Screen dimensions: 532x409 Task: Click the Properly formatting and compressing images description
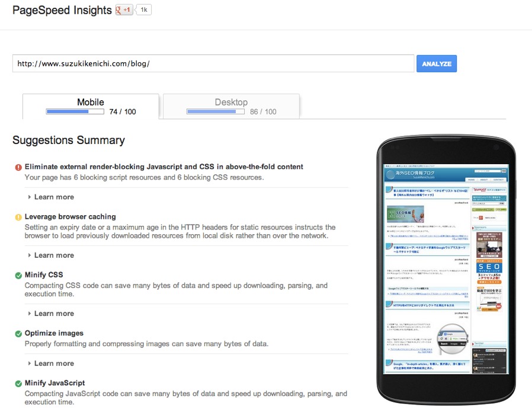point(146,344)
